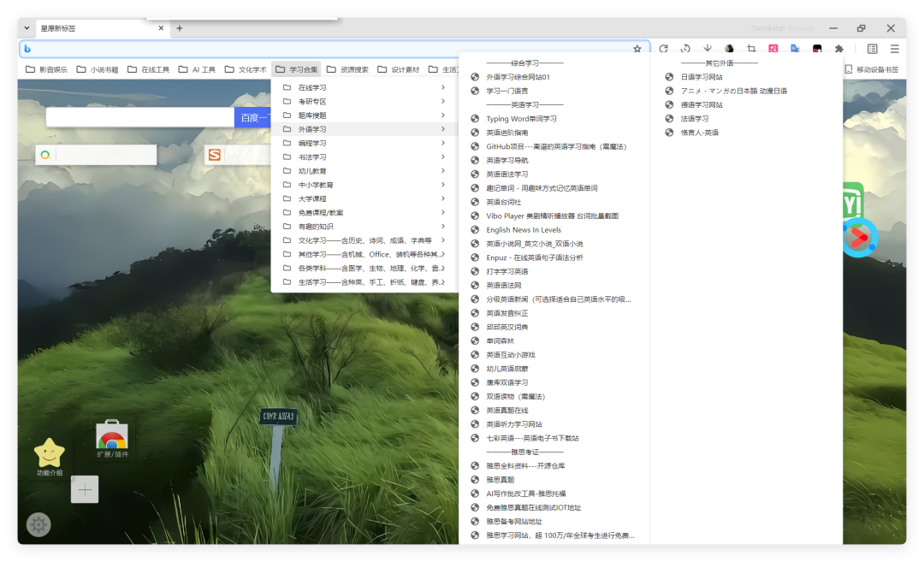Screen dimensions: 924x562
Task: Open 日语学习网站 bookmark
Action: click(x=747, y=77)
